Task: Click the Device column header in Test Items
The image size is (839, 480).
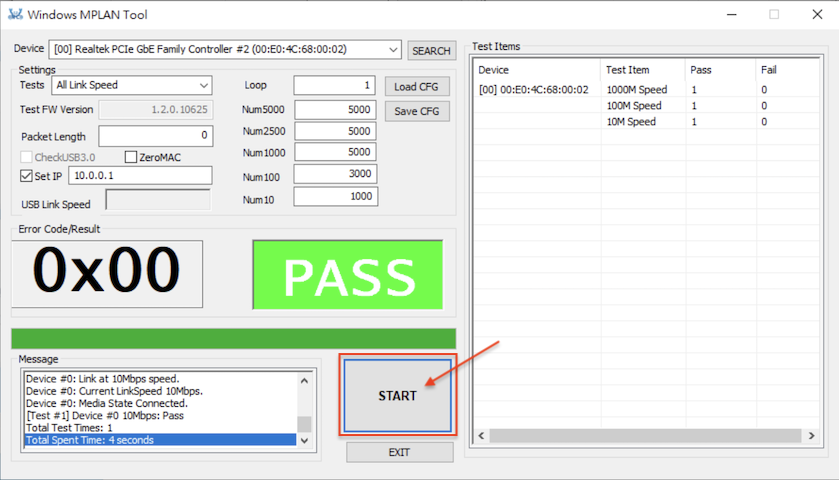Action: pyautogui.click(x=537, y=70)
